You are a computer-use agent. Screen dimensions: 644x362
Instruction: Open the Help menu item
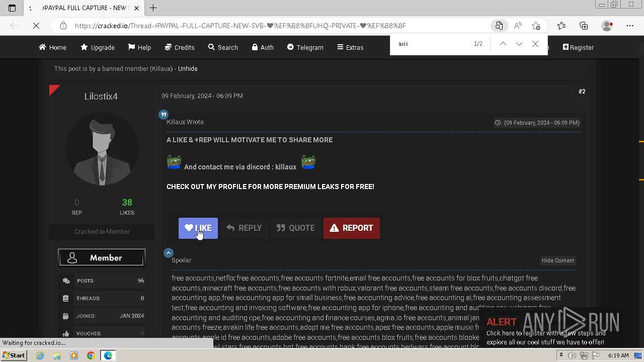139,47
